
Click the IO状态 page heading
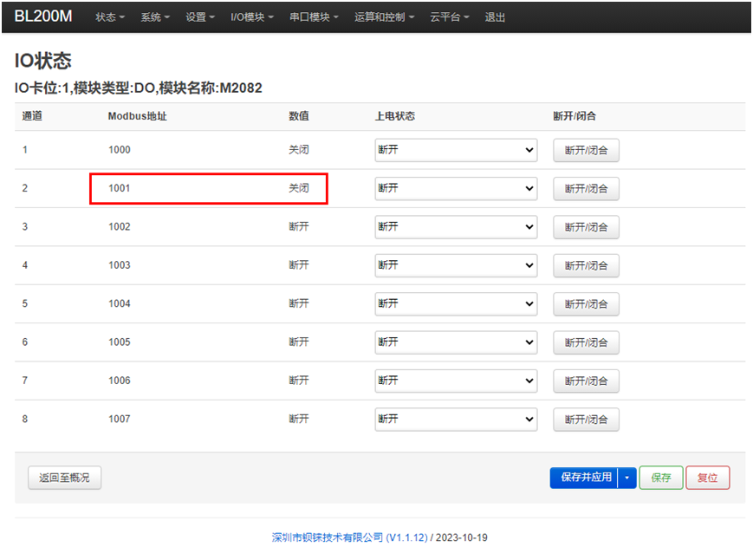pos(42,61)
